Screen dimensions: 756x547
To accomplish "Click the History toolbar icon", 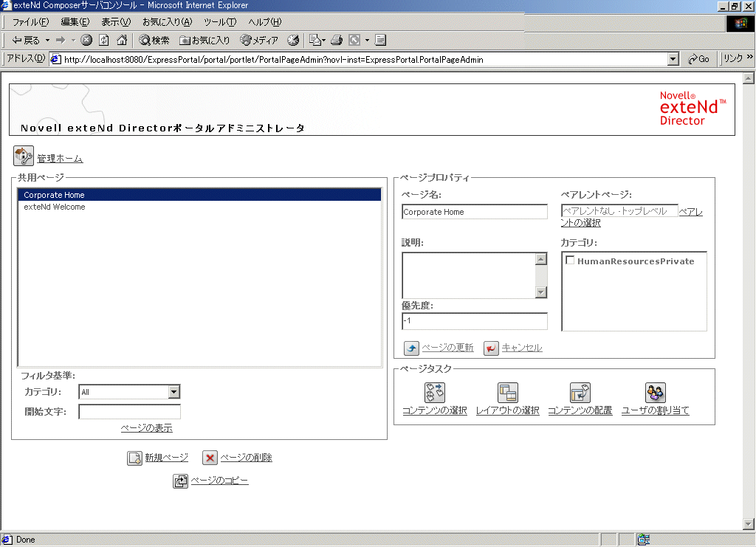I will (x=293, y=40).
